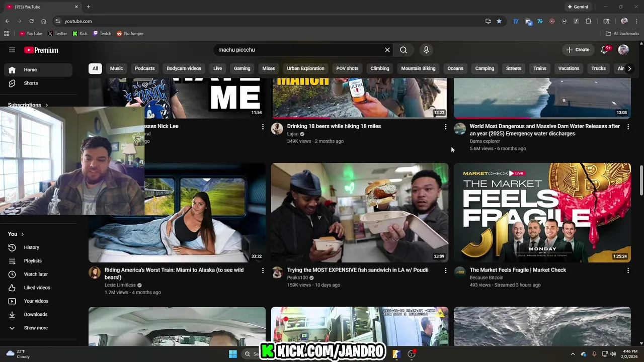Image resolution: width=644 pixels, height=362 pixels.
Task: Open Riding America's Worst Train video title
Action: 174,274
